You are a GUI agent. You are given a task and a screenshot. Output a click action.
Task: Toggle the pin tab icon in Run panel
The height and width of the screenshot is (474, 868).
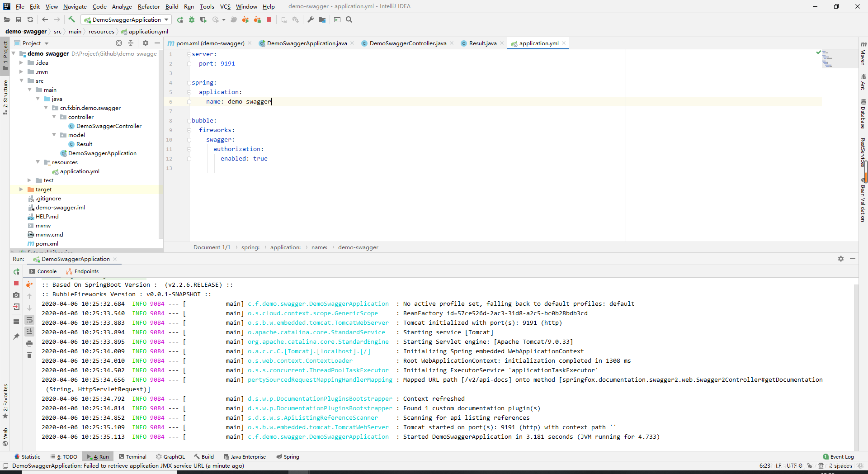tap(16, 336)
